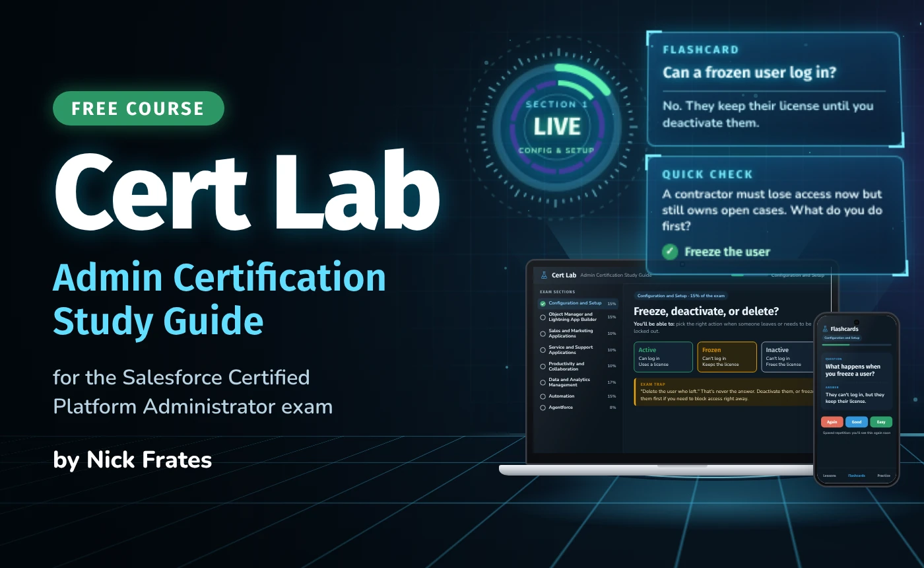Image resolution: width=924 pixels, height=568 pixels.
Task: Mark the flashcard as Easy
Action: [881, 422]
